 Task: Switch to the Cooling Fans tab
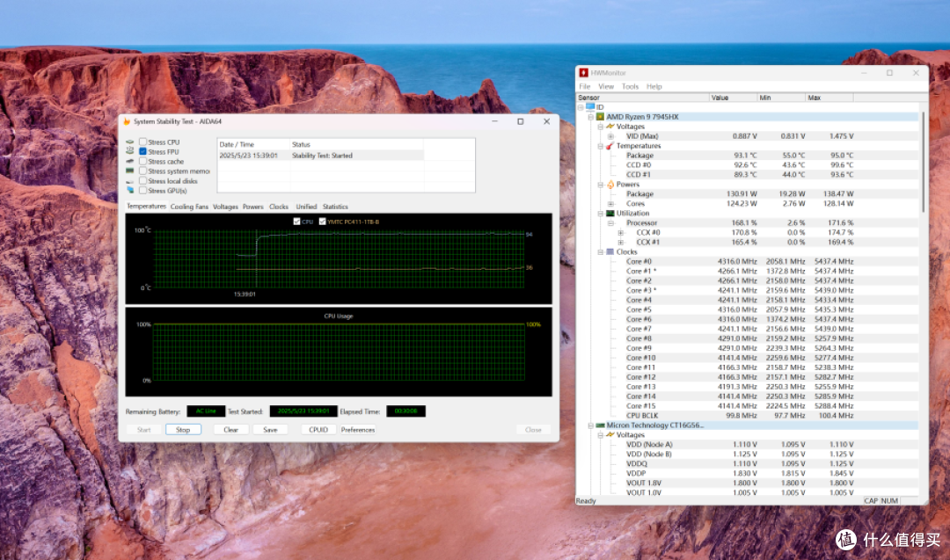pos(189,207)
